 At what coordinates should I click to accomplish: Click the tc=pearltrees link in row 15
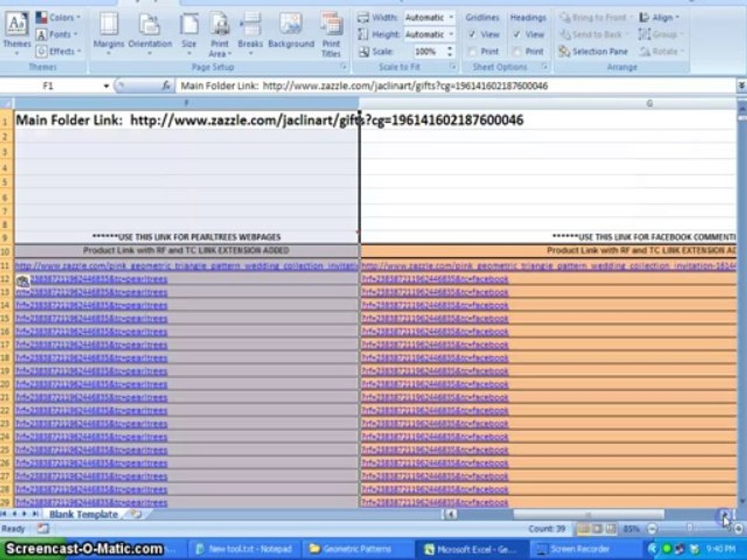[92, 319]
